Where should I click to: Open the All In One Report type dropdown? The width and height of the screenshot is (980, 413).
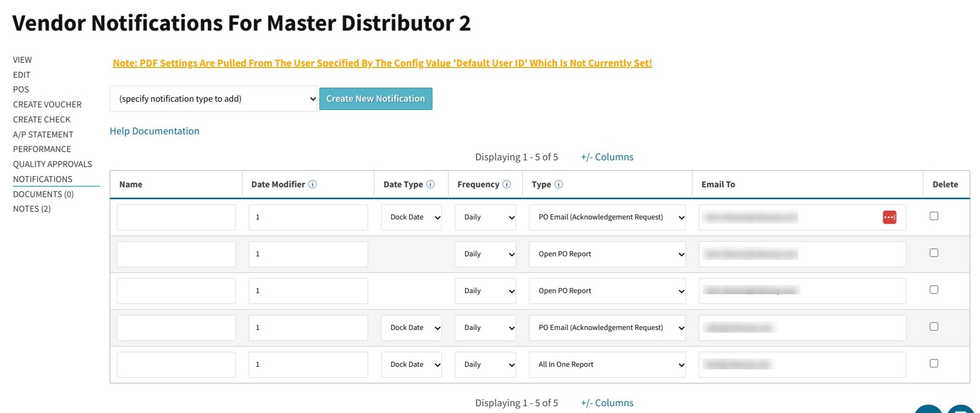607,365
